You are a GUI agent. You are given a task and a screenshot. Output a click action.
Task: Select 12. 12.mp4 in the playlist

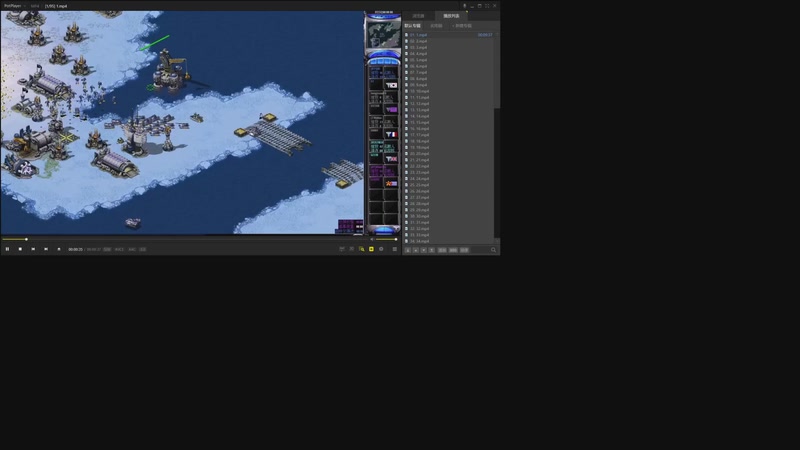[449, 104]
